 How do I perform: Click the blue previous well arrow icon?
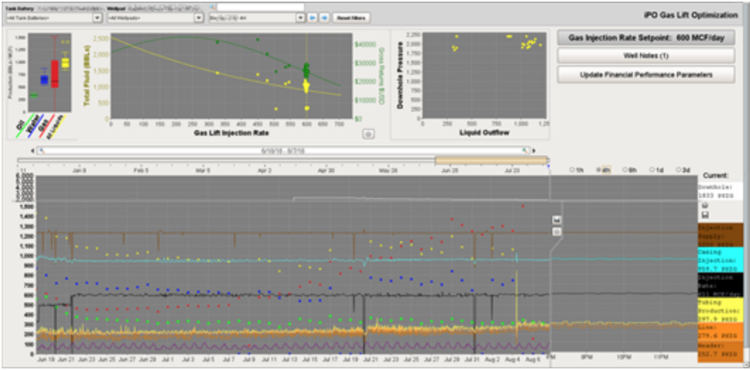tap(313, 18)
